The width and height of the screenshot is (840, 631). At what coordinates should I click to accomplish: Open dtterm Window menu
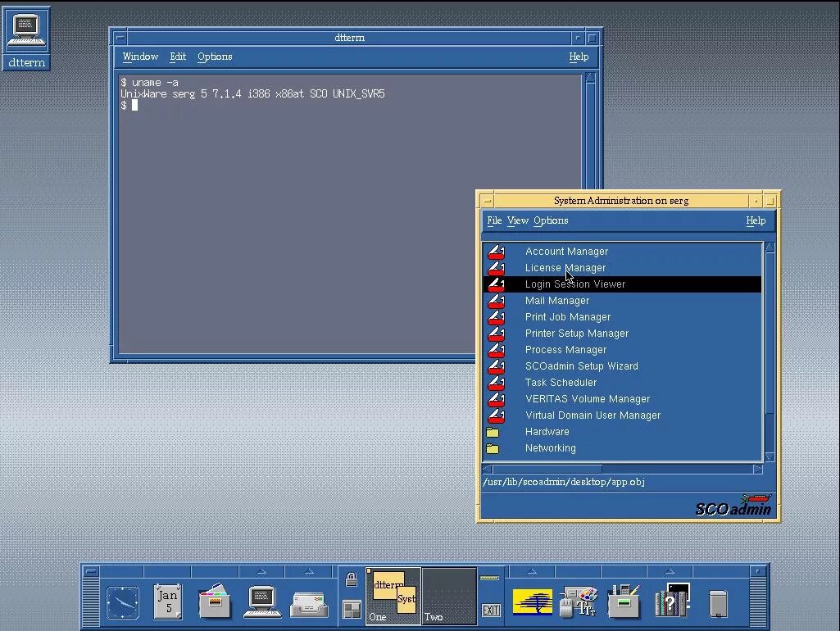pos(140,57)
